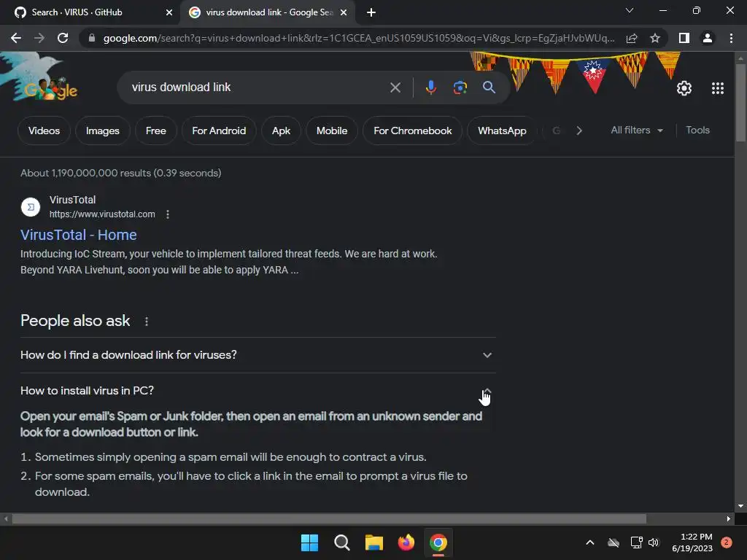The height and width of the screenshot is (560, 747).
Task: Launch File Explorer from taskbar
Action: pyautogui.click(x=374, y=542)
